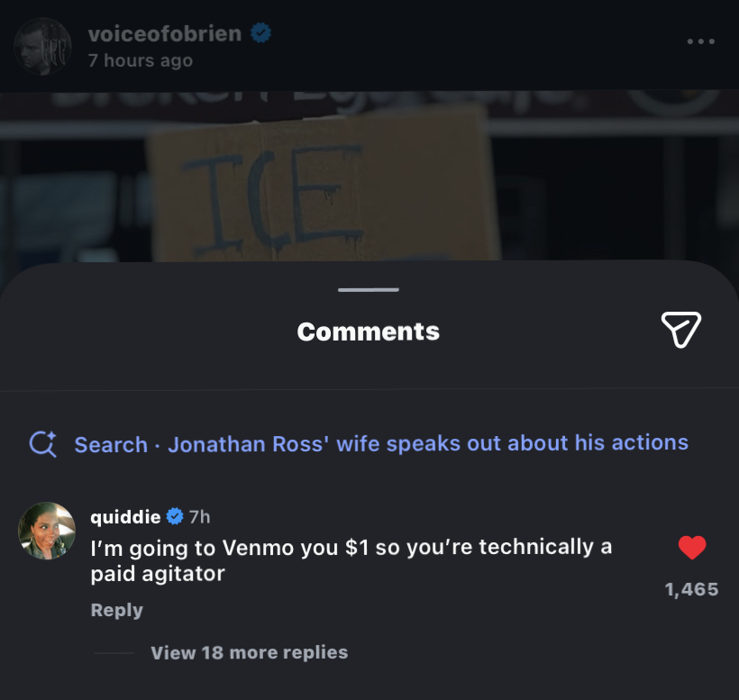Viewport: 739px width, 700px height.
Task: Grab the comments sheet drag handle
Action: point(369,290)
